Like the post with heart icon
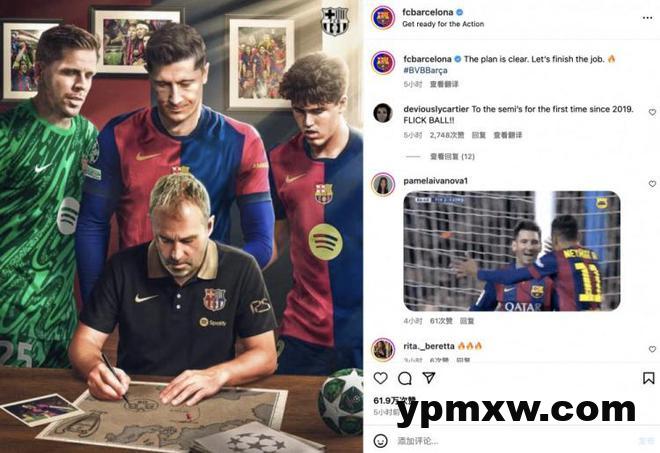Screen dimensions: 660x453 pos(381,378)
